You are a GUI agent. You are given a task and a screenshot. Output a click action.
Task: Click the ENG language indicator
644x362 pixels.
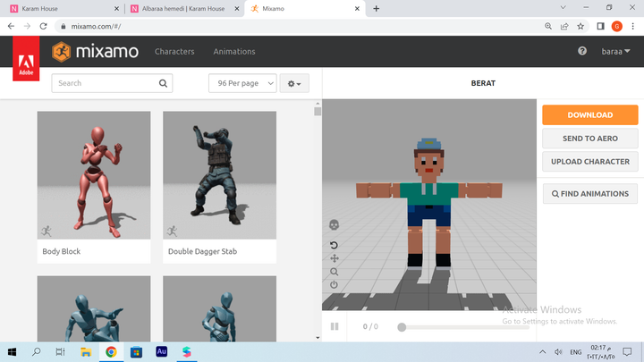(575, 352)
